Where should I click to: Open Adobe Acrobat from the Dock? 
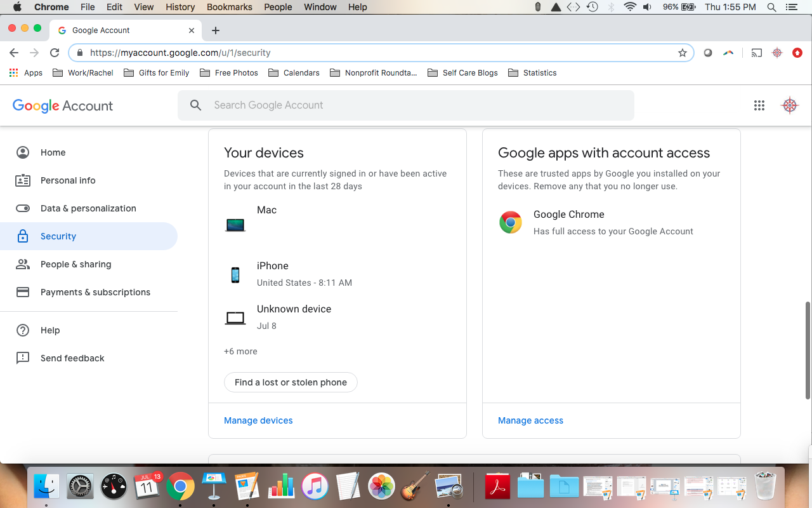click(x=498, y=487)
